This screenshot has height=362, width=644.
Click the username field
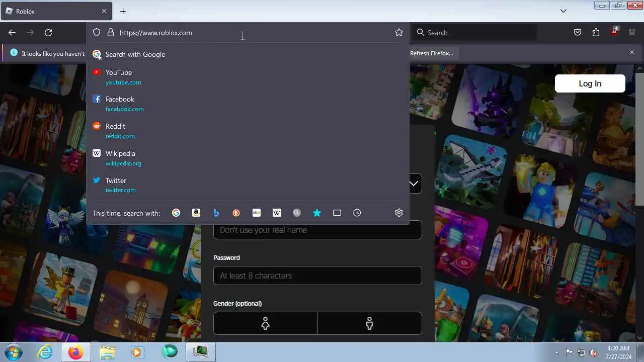tap(317, 230)
